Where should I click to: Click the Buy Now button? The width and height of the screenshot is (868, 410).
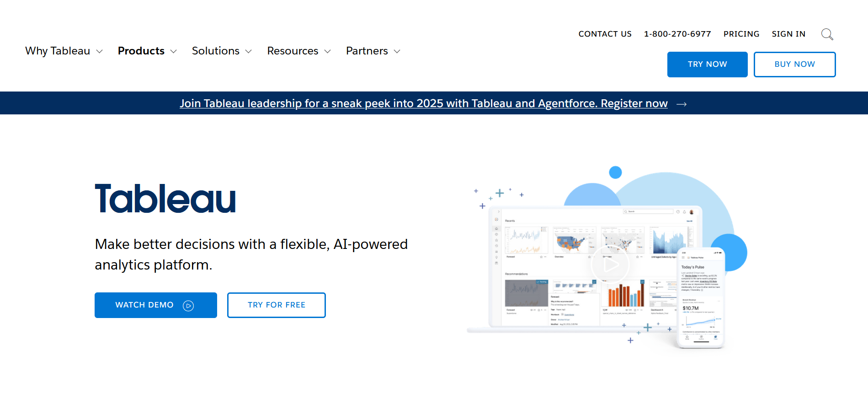[x=794, y=65]
